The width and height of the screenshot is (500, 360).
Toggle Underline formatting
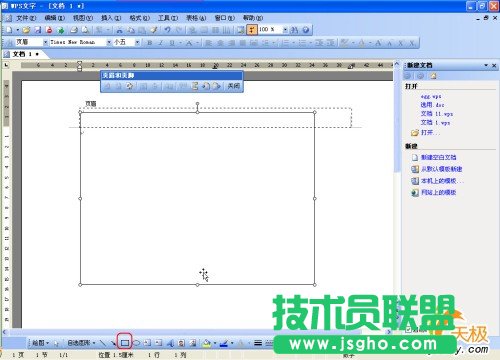point(172,43)
